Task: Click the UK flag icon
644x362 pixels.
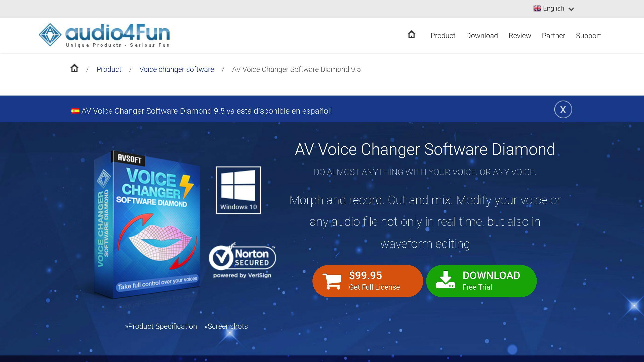Action: pyautogui.click(x=537, y=9)
